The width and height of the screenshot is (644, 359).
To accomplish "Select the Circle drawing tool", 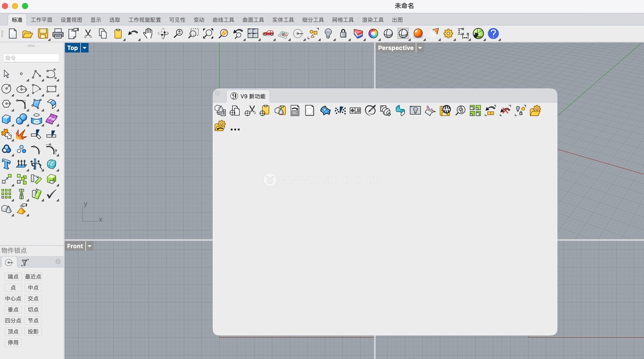I will [x=6, y=89].
